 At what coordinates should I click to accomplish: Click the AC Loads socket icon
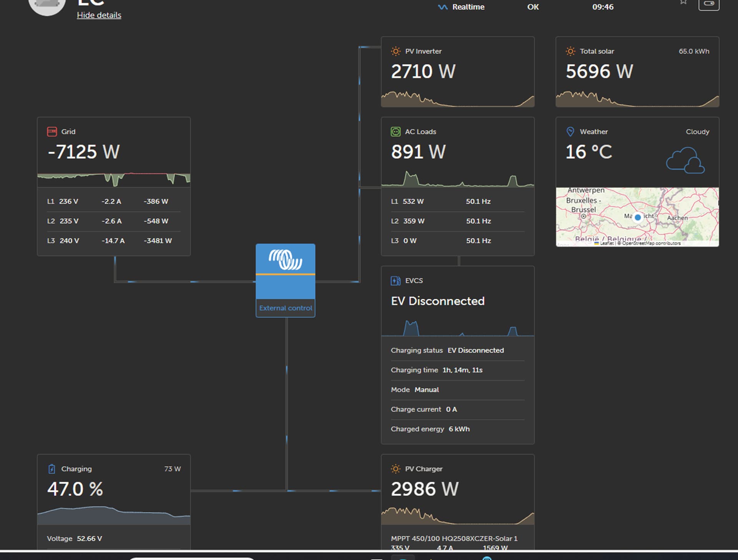[x=395, y=132]
